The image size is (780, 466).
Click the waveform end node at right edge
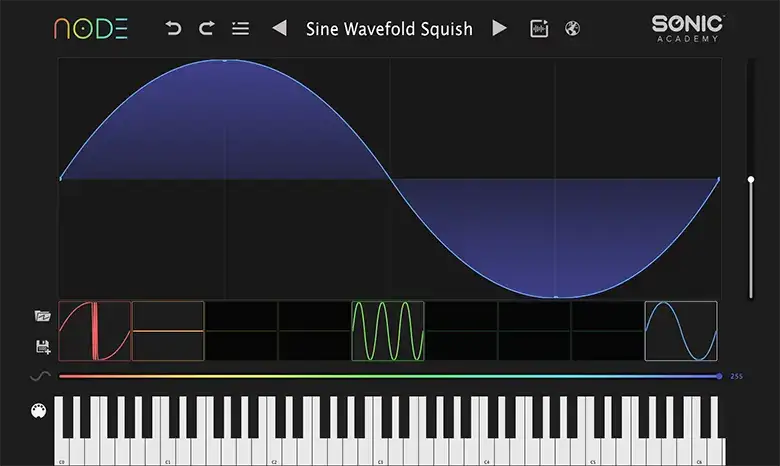(718, 179)
